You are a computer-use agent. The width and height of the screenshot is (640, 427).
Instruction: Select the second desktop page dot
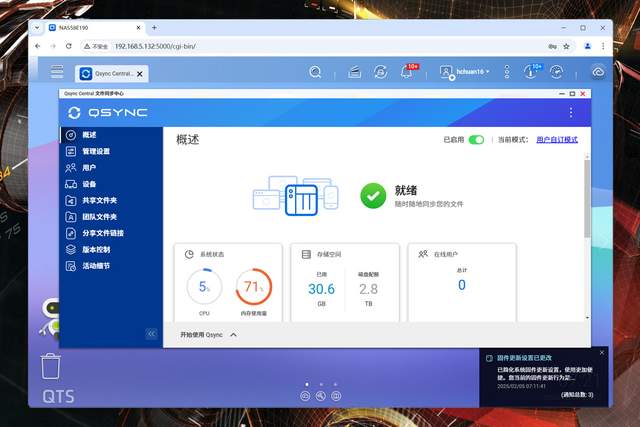(321, 385)
